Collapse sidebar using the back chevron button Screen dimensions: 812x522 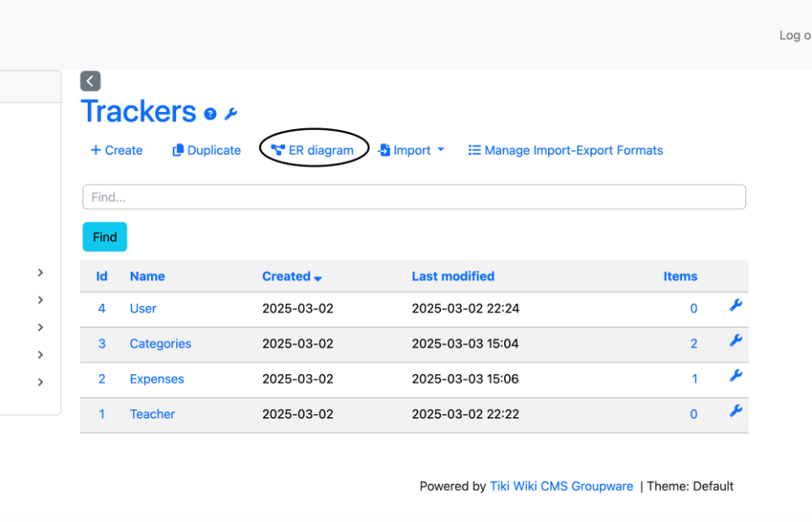click(x=90, y=81)
